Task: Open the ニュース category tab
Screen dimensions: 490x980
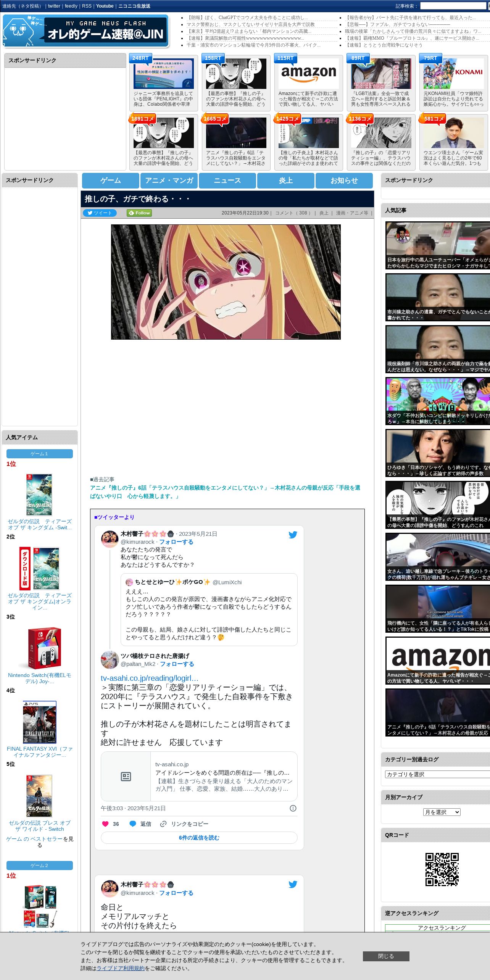Action: 227,181
